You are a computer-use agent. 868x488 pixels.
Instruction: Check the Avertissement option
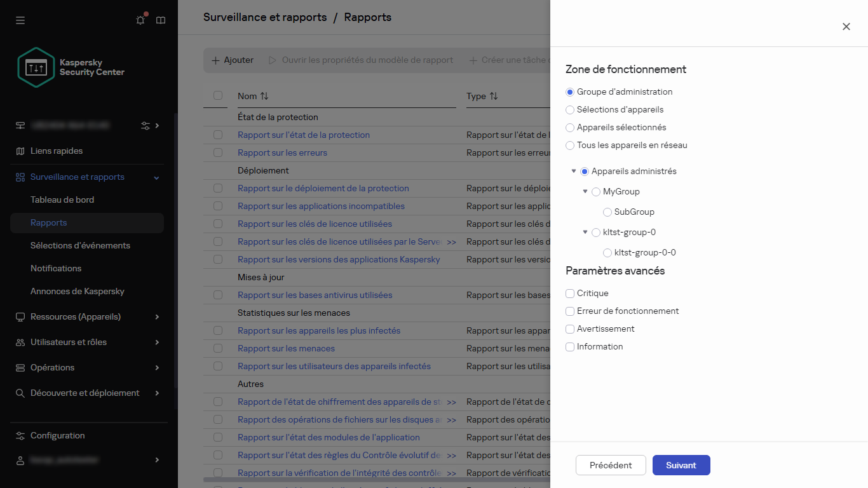(569, 329)
